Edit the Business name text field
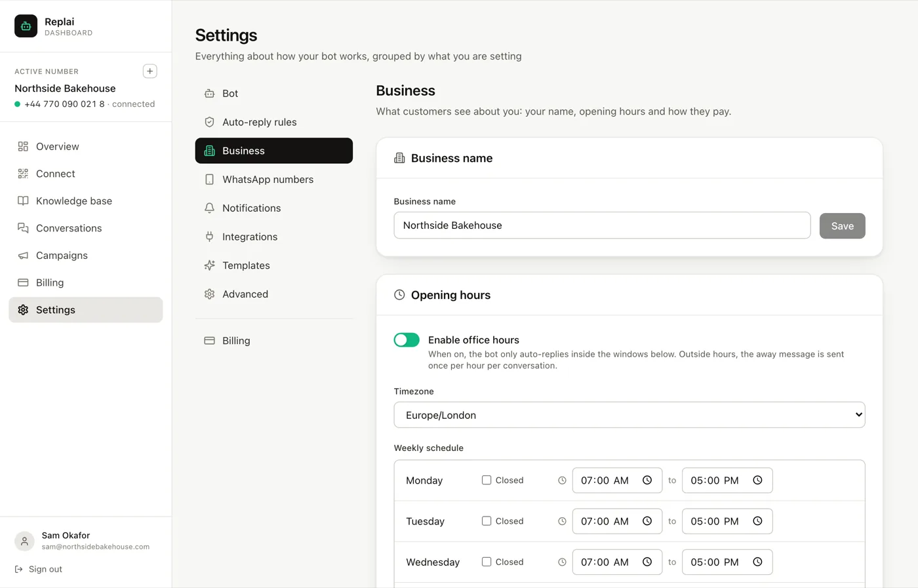The width and height of the screenshot is (918, 588). pos(602,225)
